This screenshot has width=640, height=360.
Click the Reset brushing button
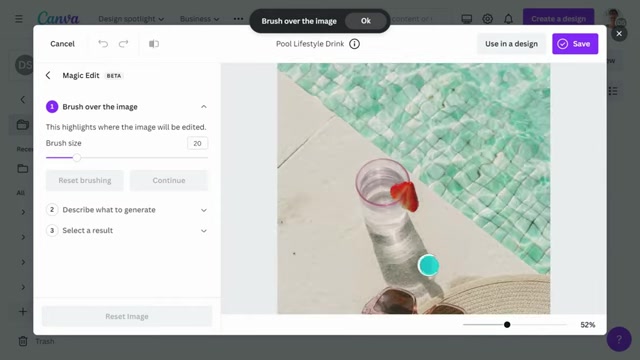(84, 180)
